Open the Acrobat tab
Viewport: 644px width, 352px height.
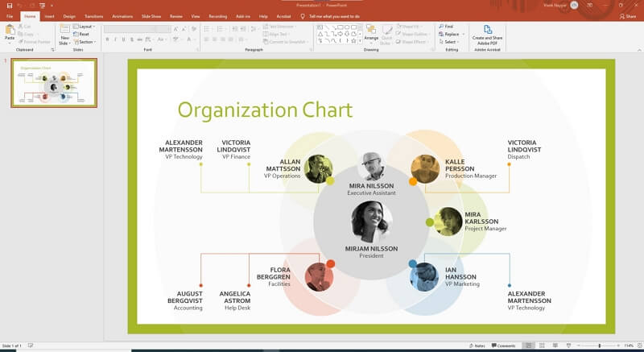click(283, 16)
